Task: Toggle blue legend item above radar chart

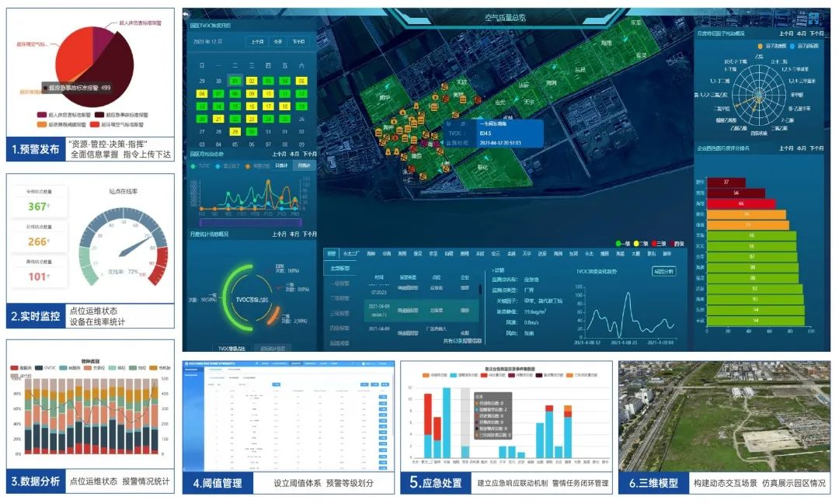Action: [x=804, y=46]
